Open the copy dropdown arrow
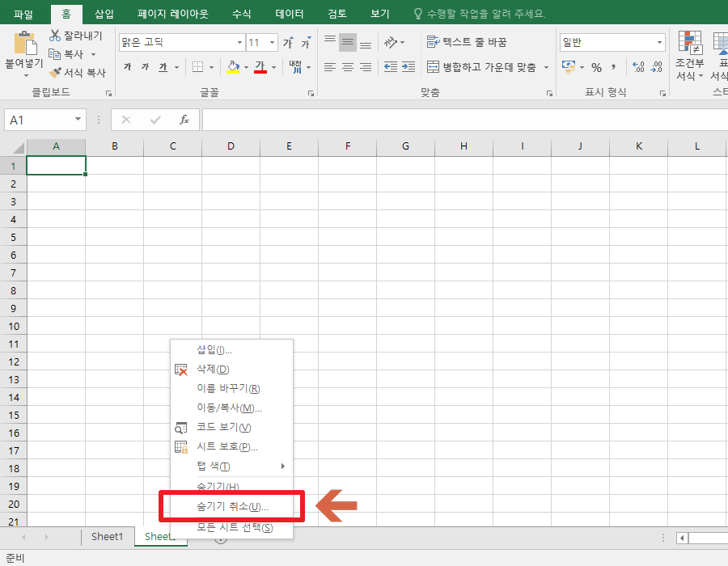728x566 pixels. (93, 54)
